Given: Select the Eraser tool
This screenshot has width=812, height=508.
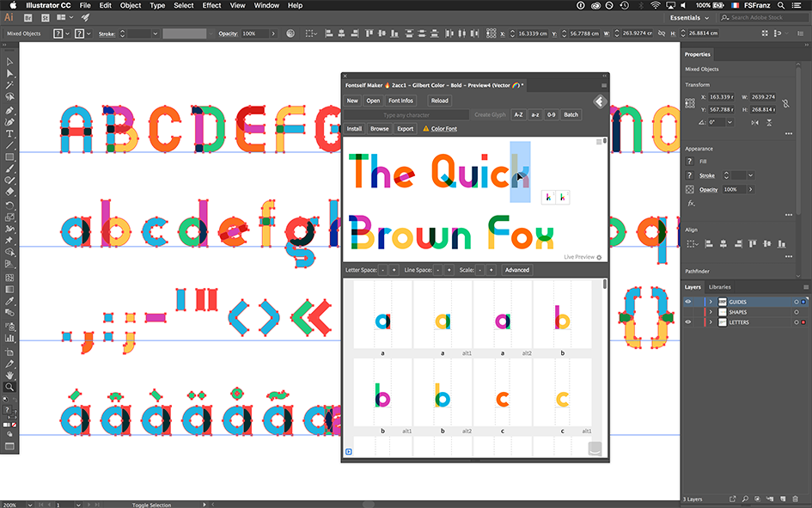Looking at the screenshot, I should click(9, 192).
